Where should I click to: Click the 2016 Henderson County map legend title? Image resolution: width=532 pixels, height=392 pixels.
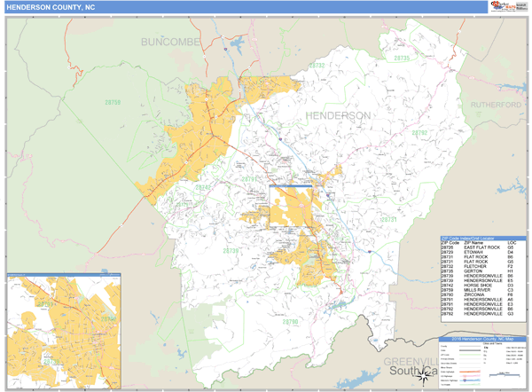coord(482,340)
